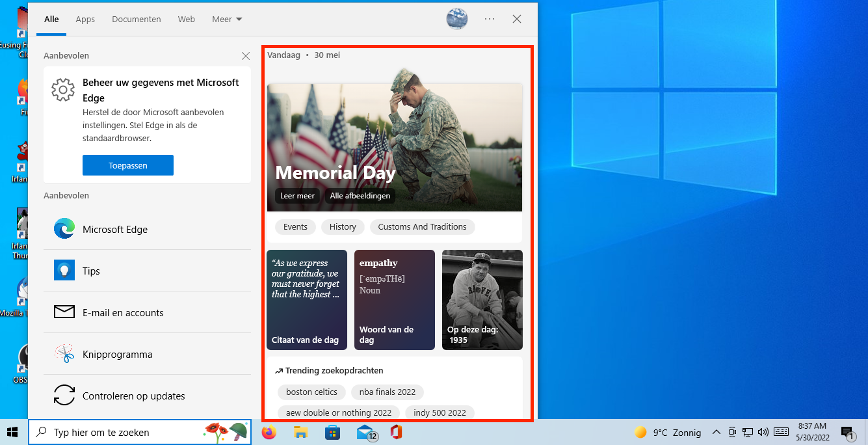
Task: Open the three-dots options menu
Action: click(x=490, y=20)
